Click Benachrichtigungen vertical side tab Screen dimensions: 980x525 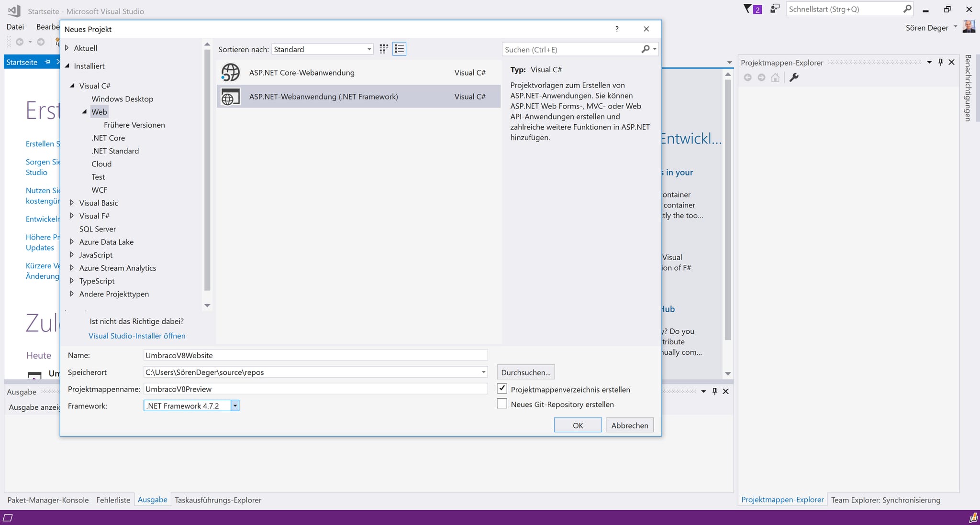(968, 87)
